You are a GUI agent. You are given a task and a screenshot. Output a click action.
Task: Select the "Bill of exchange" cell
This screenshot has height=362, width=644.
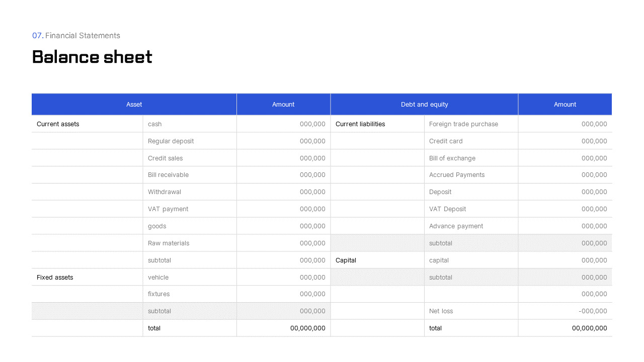(x=471, y=158)
